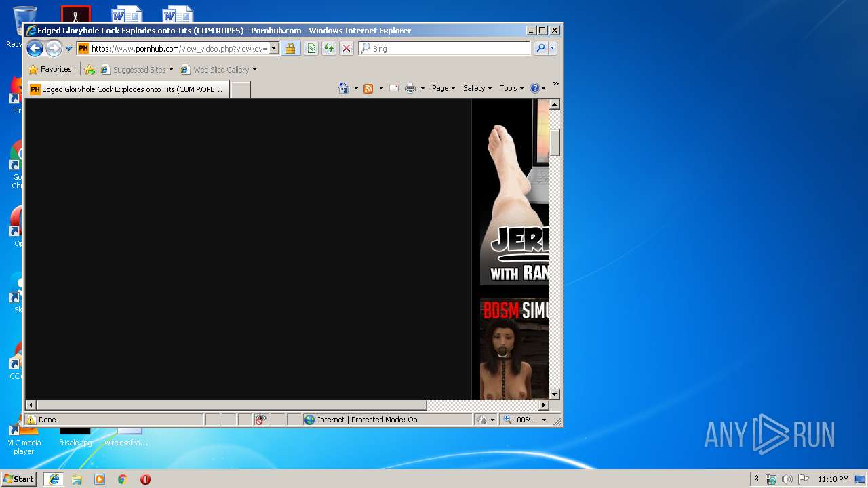Show hidden system tray icons
This screenshot has width=868, height=488.
pos(757,479)
